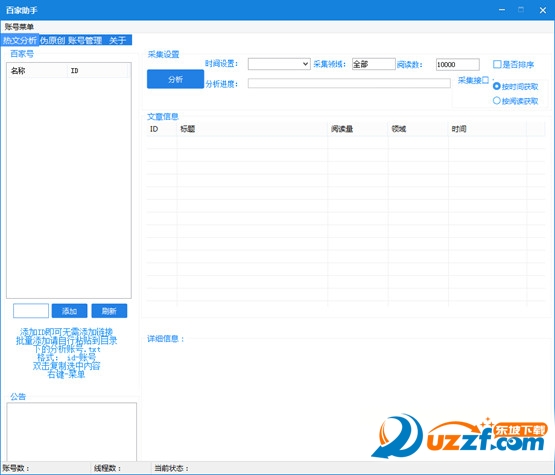555x475 pixels.
Task: Minimize the 百家助手 window
Action: [502, 10]
